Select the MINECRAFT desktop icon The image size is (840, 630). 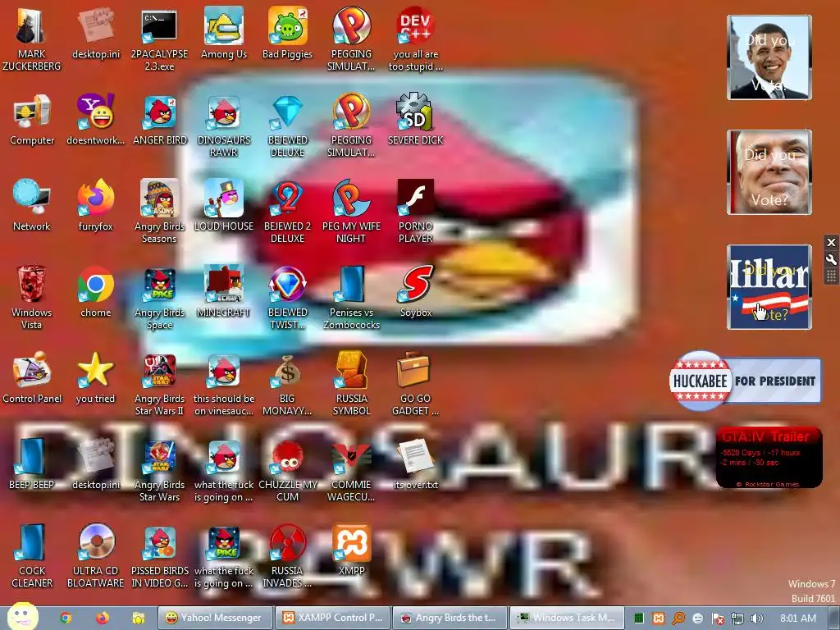point(223,292)
